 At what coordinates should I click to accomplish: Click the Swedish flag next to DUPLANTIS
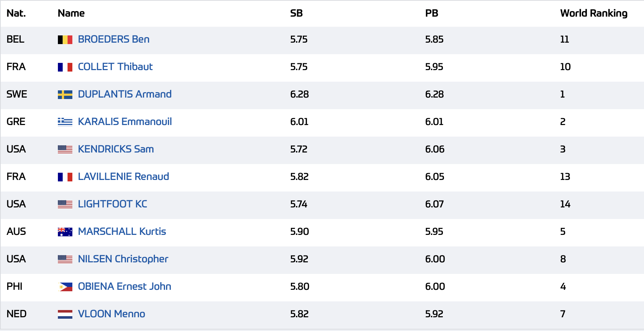(x=65, y=95)
